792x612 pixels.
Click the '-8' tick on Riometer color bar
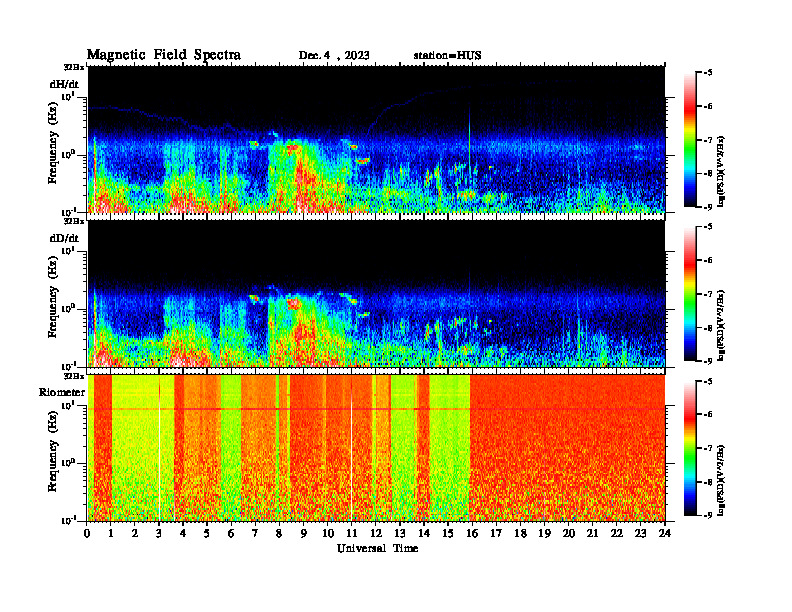point(708,482)
